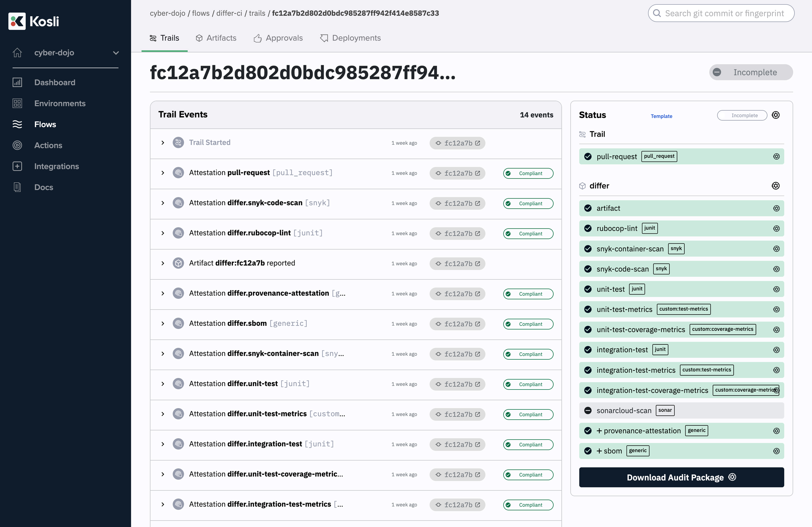Image resolution: width=812 pixels, height=527 pixels.
Task: Expand the pull-request attestation row
Action: pos(163,173)
